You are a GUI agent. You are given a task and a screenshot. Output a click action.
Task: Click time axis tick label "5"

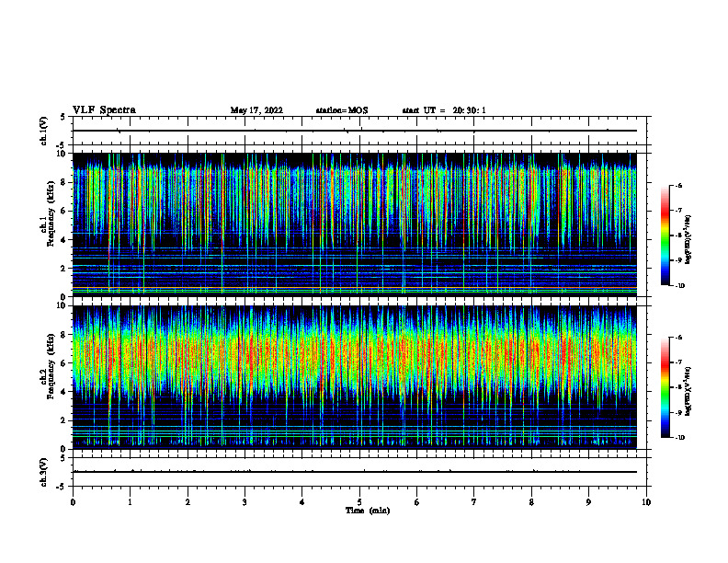[359, 502]
